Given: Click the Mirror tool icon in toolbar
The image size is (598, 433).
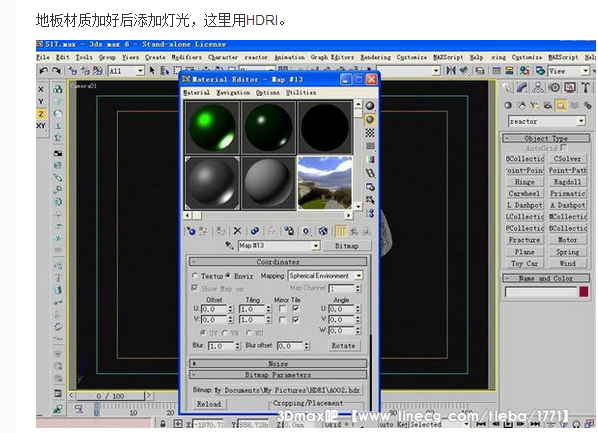Looking at the screenshot, I should click(451, 71).
